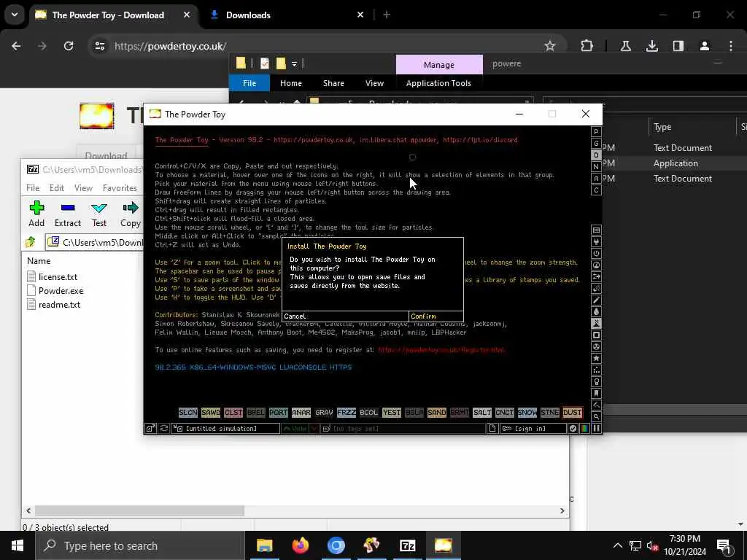Click the new simulation page icon

(492, 428)
